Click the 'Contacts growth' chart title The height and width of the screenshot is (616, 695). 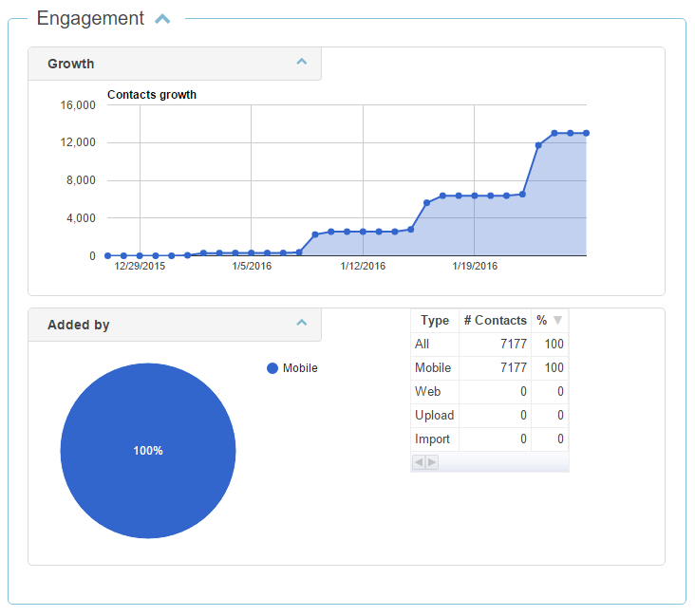click(x=152, y=95)
